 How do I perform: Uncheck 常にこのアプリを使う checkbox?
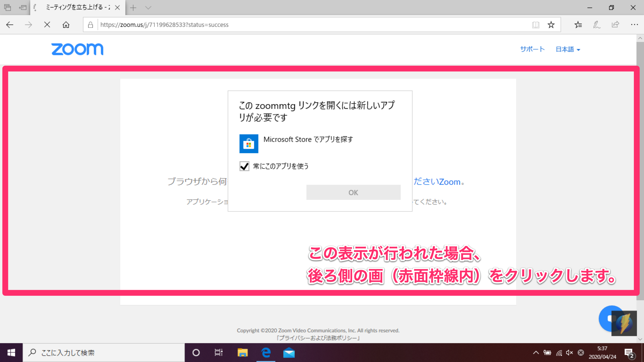tap(244, 166)
